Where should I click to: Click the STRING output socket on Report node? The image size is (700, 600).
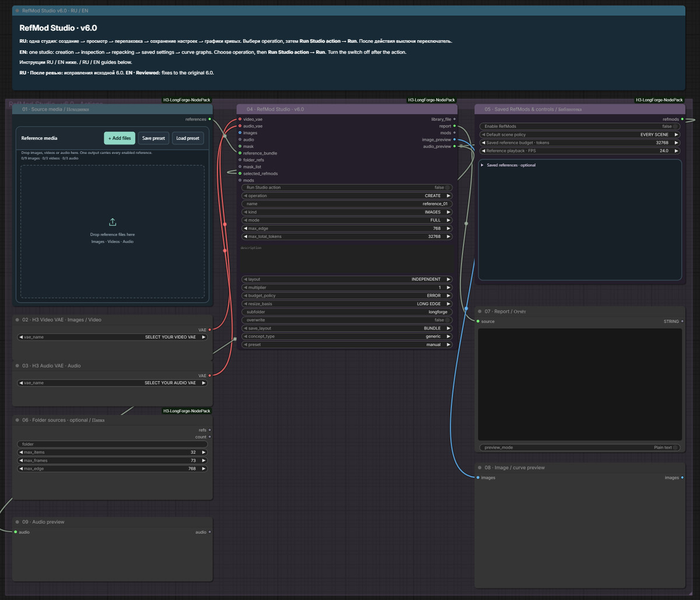pos(682,321)
